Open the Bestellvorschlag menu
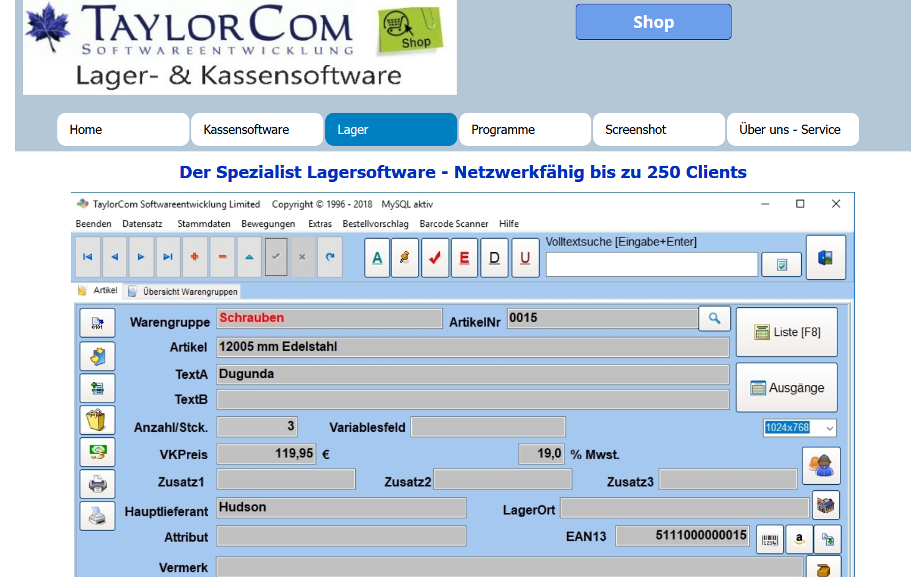 tap(375, 224)
